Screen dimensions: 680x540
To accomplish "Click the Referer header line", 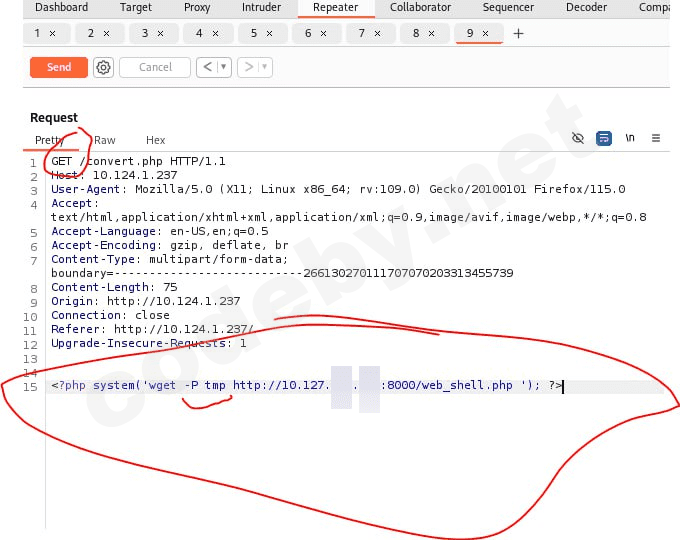I will pos(152,329).
